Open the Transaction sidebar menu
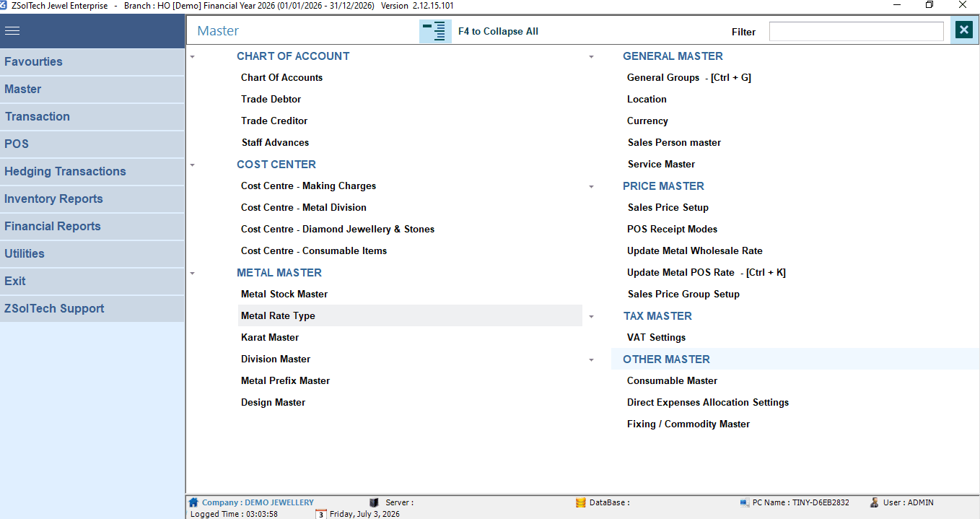The width and height of the screenshot is (980, 519). (x=92, y=117)
